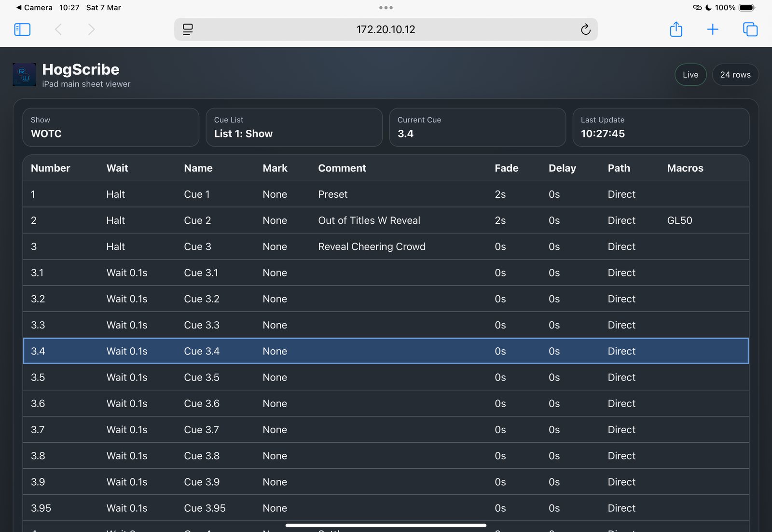772x532 pixels.
Task: Add a new tab with plus icon
Action: coord(713,29)
